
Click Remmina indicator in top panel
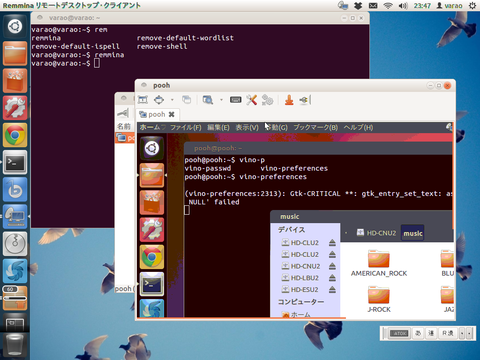pyautogui.click(x=343, y=6)
